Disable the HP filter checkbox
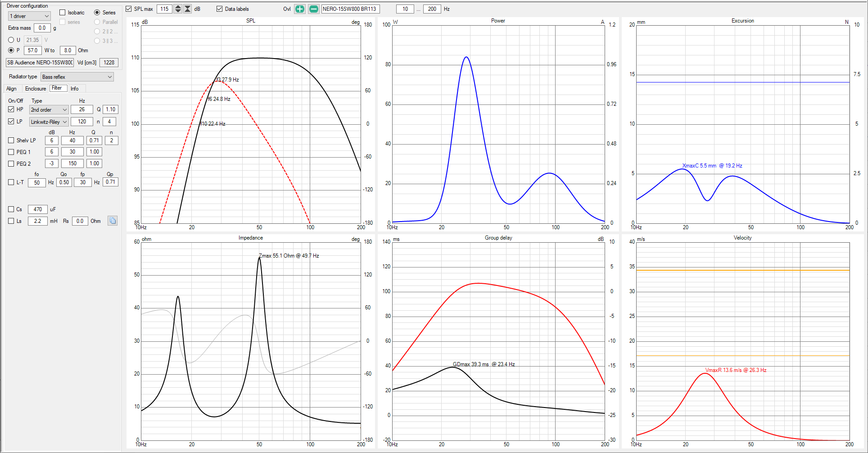868x453 pixels. pos(11,109)
